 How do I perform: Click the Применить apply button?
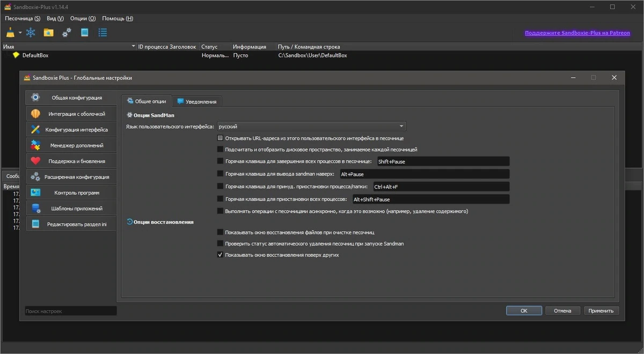tap(601, 311)
